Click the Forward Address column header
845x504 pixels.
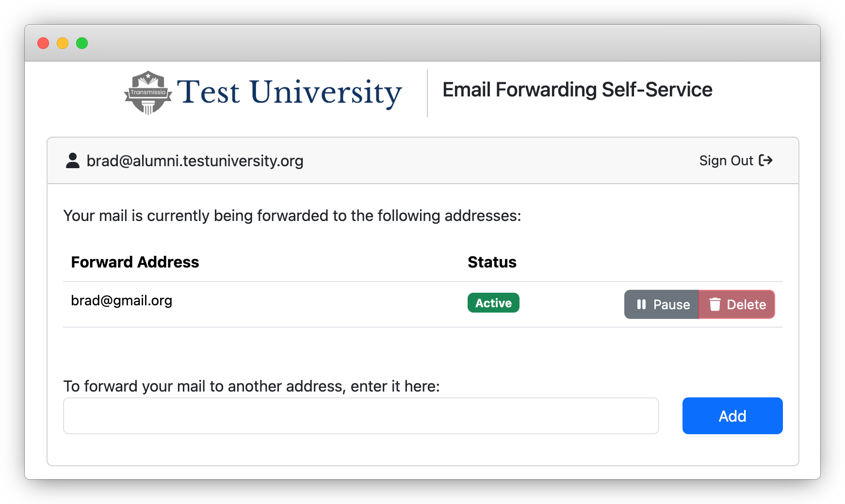pyautogui.click(x=135, y=262)
